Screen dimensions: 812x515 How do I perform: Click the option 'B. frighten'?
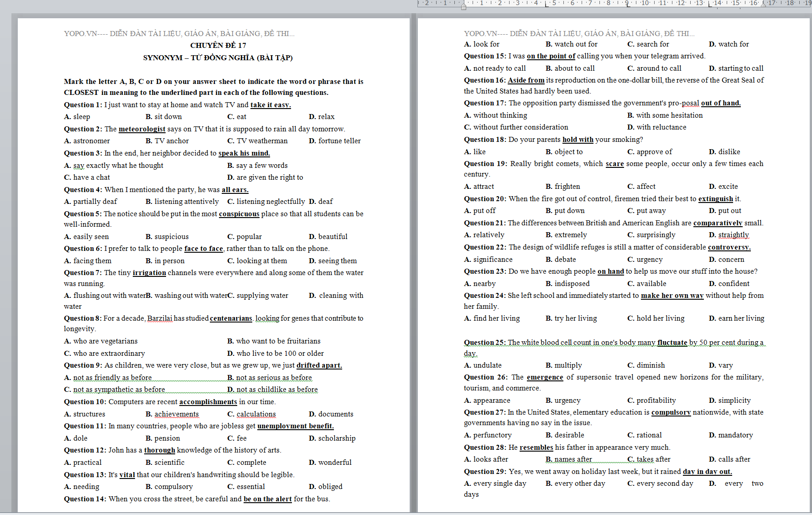[563, 187]
